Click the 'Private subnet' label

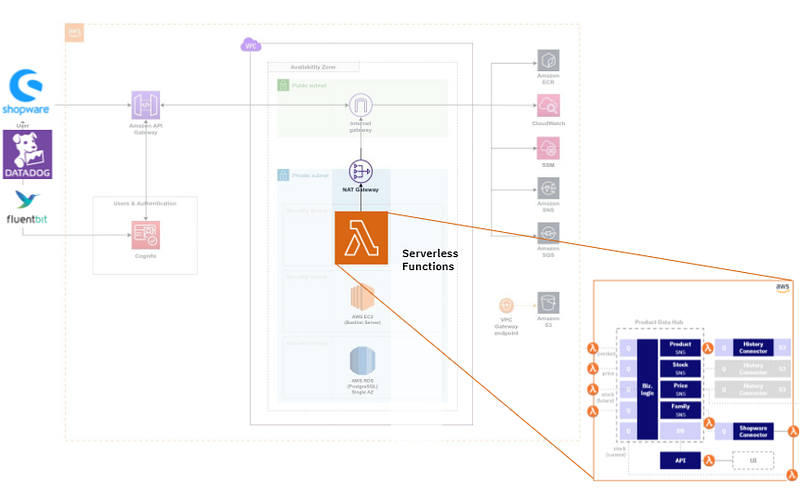pos(310,175)
